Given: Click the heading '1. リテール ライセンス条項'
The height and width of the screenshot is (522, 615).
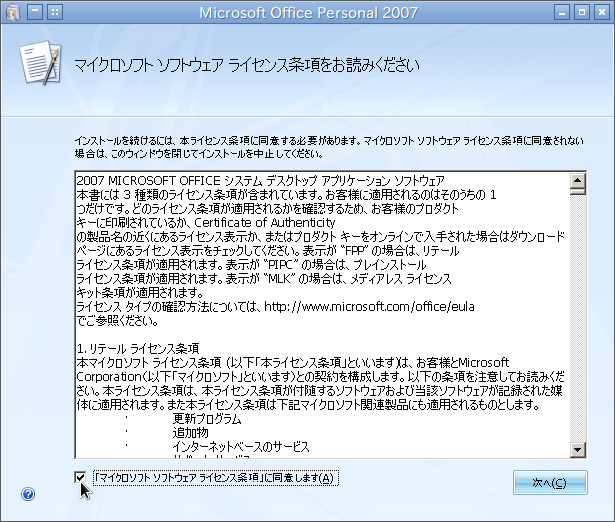Looking at the screenshot, I should (138, 348).
